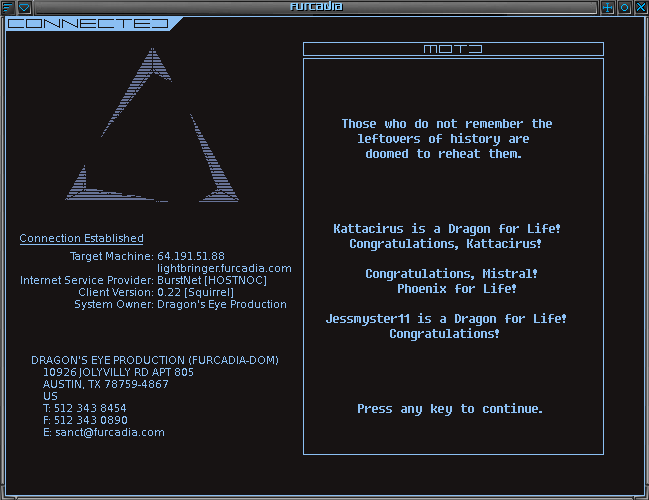This screenshot has height=500, width=649.
Task: Click 'Those who do not remember the' line
Action: 447,124
